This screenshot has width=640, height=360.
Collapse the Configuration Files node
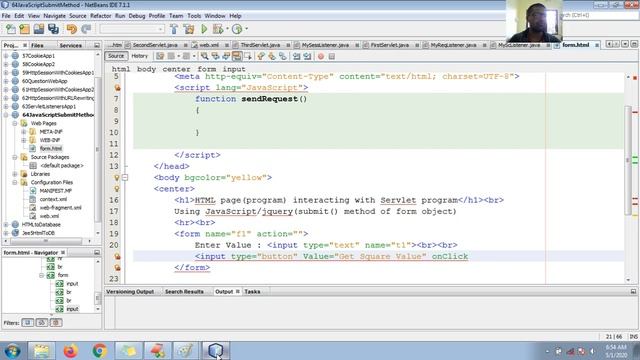15,182
